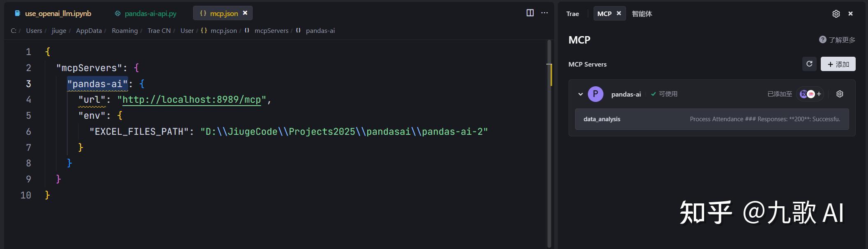Screen dimensions: 868x249
Task: Click the 添加 button to add server
Action: tap(838, 64)
